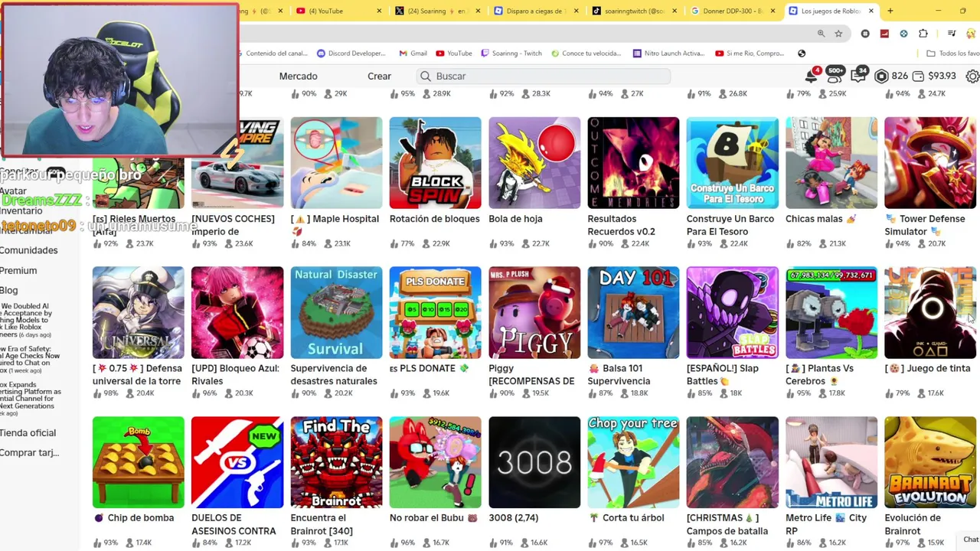Open the Chicas malas game thumbnail

click(x=831, y=162)
